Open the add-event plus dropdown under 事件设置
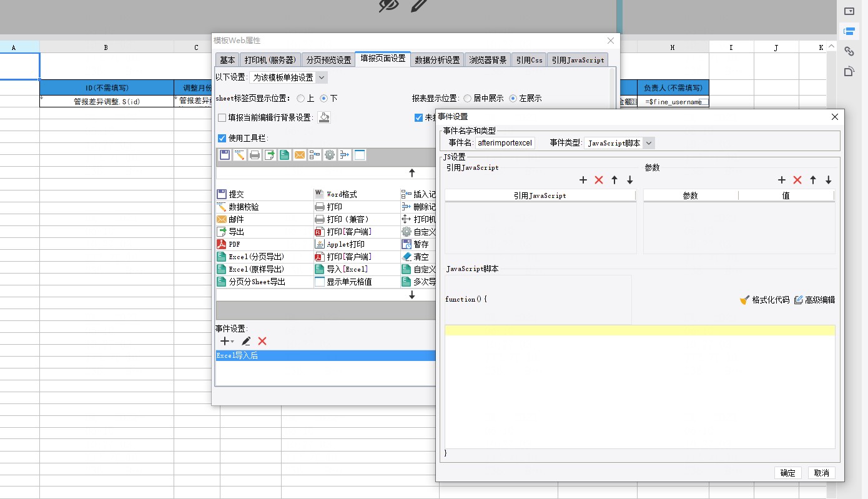This screenshot has height=499, width=868. [x=227, y=341]
